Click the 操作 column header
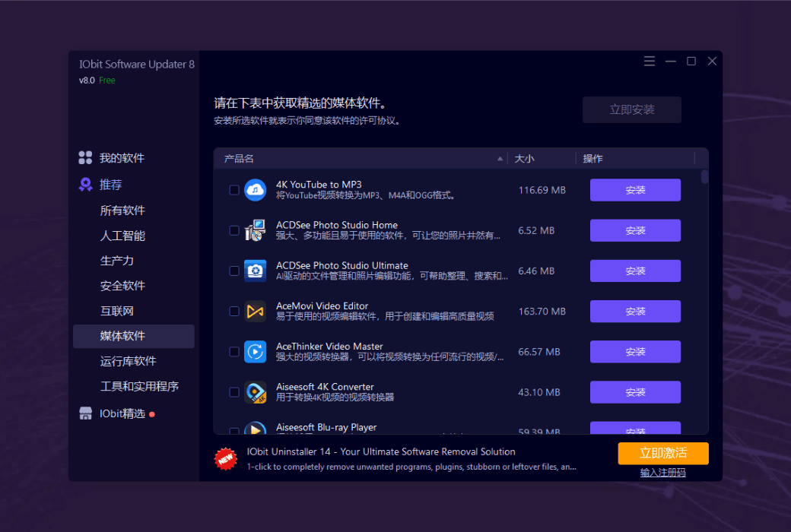The height and width of the screenshot is (532, 791). click(592, 159)
